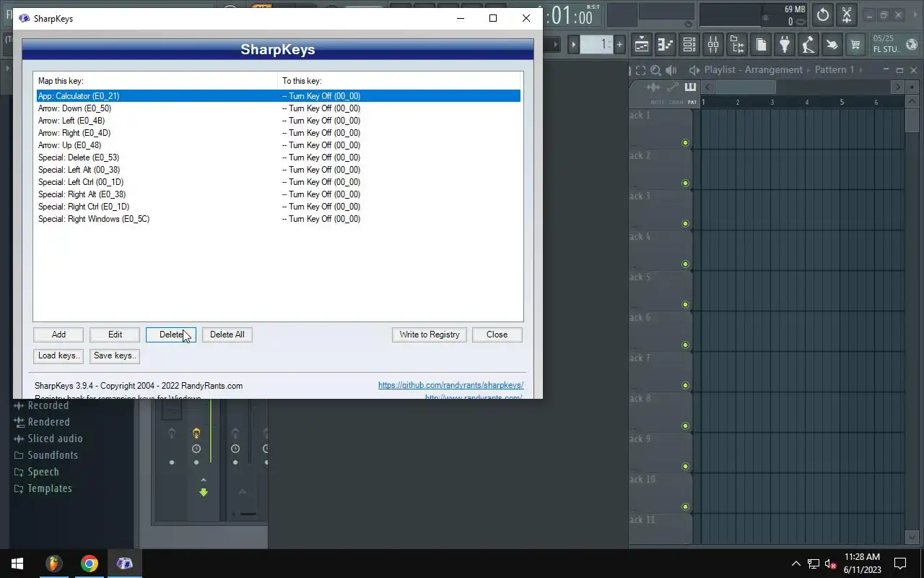Click Save keys.. button in SharpKeys
924x578 pixels.
click(x=115, y=355)
